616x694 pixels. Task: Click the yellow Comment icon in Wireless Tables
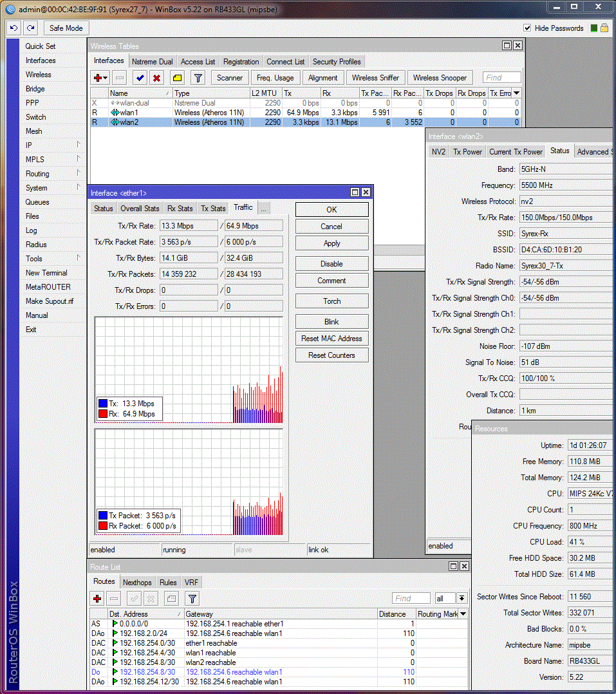click(177, 78)
